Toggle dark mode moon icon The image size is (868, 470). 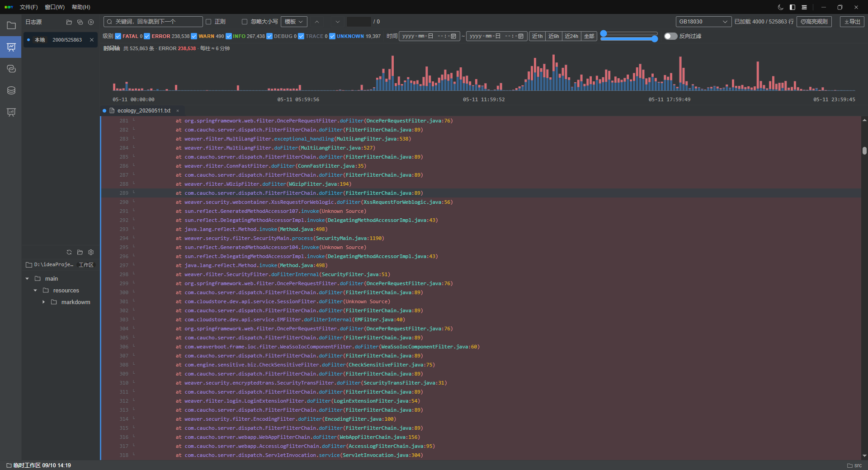781,7
